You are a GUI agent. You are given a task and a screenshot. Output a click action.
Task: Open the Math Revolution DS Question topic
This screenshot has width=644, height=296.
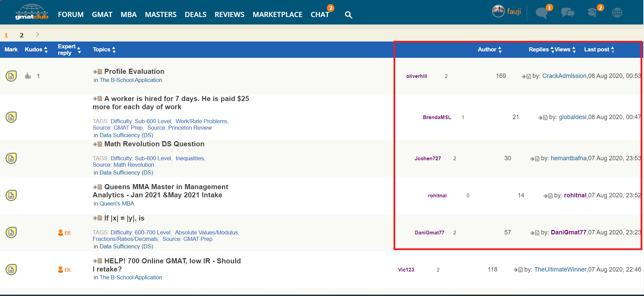(x=154, y=144)
